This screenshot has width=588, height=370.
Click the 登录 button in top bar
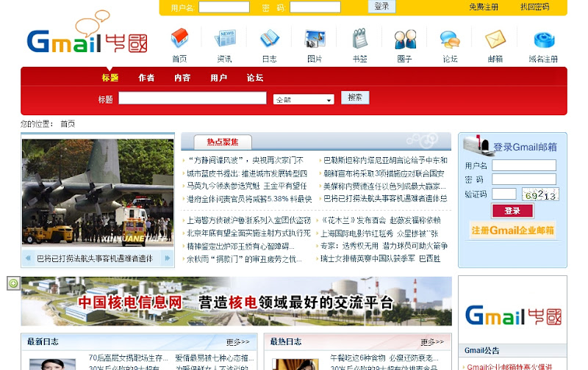click(381, 7)
